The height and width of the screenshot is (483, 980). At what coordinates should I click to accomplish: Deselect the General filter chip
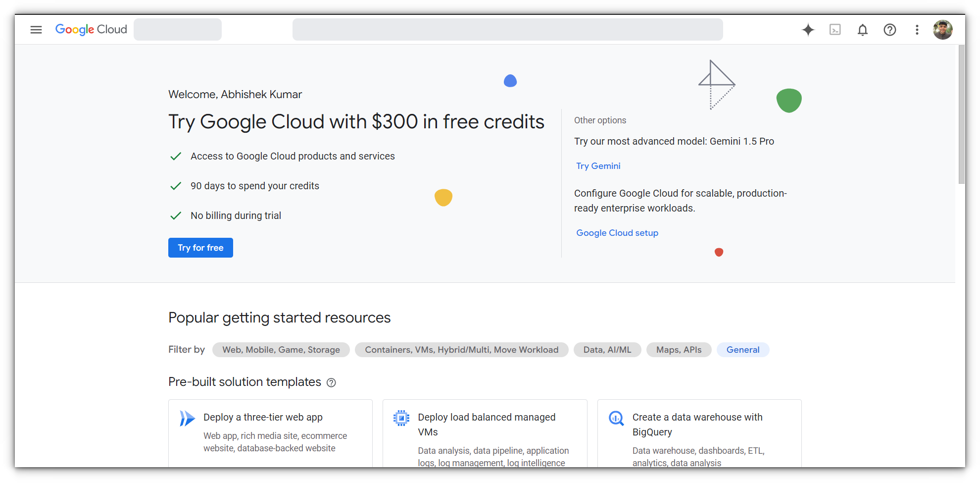coord(742,349)
